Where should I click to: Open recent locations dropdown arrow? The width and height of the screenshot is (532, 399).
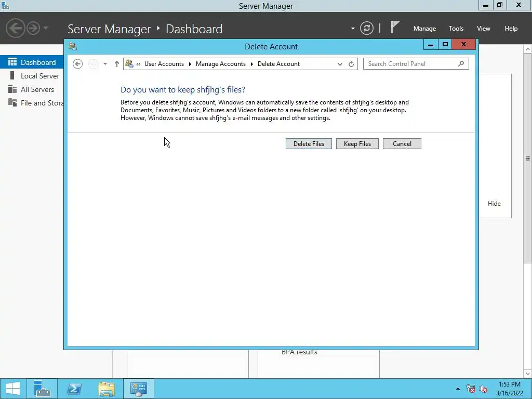[105, 64]
